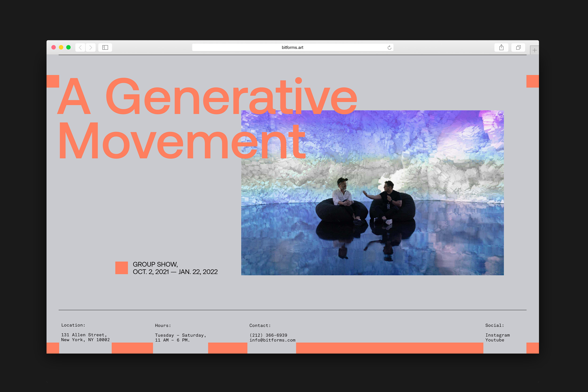
Task: Click the Social: footer label
Action: 495,325
